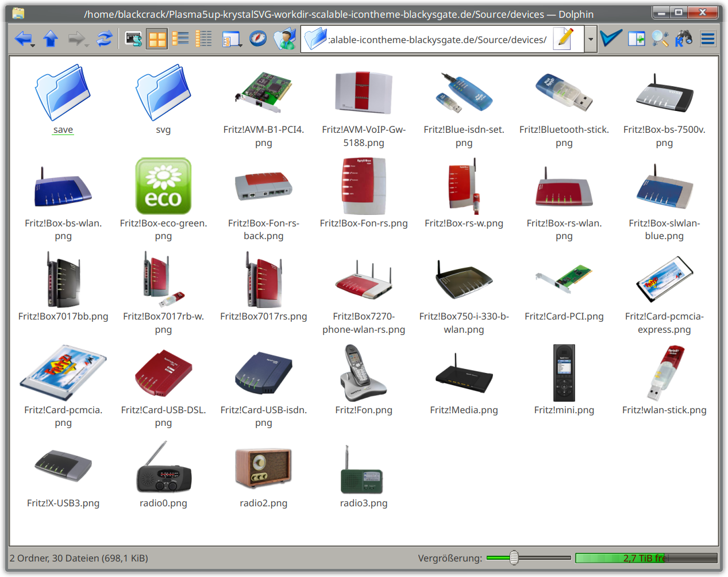Click the zoom slider handle

[x=514, y=557]
